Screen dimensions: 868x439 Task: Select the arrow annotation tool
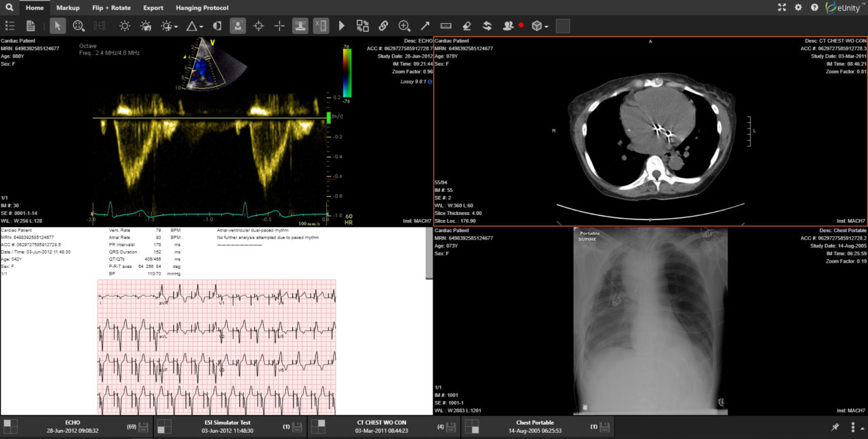click(425, 26)
